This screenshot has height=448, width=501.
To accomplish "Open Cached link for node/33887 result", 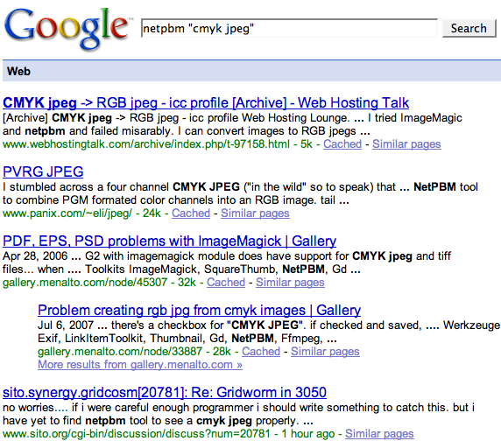I will (261, 351).
